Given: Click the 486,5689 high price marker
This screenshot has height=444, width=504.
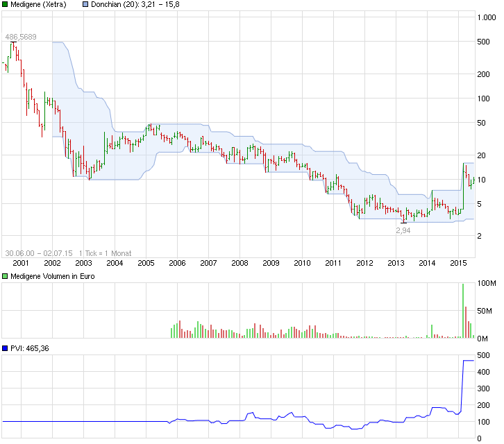Looking at the screenshot, I should (x=21, y=36).
